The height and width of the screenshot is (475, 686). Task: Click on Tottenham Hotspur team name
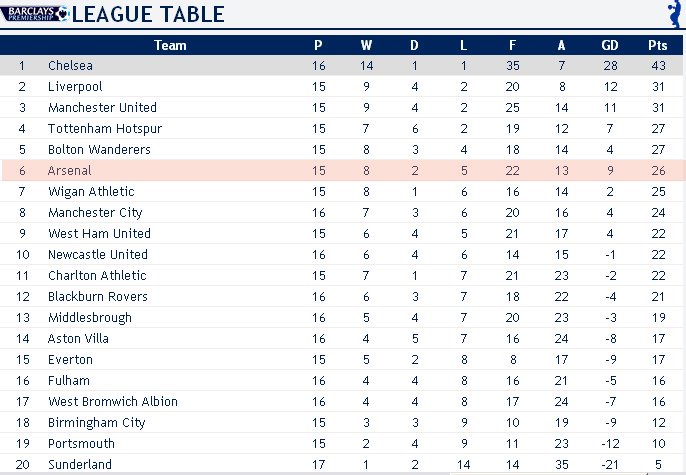(x=105, y=129)
